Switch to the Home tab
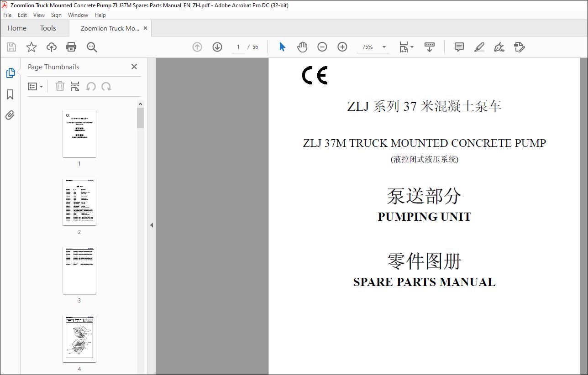 (17, 28)
